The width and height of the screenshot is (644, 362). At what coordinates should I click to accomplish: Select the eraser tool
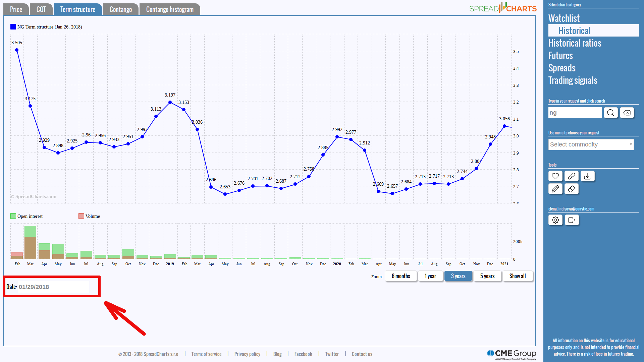tap(572, 189)
